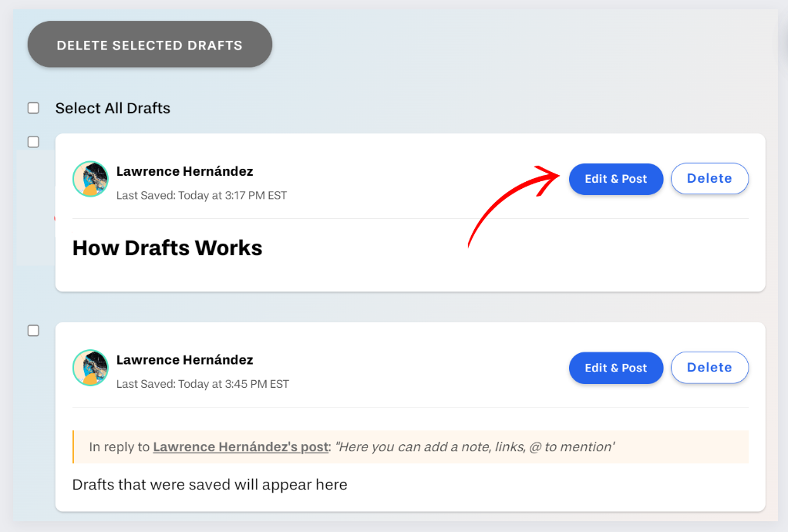
Task: Click the quoted 'Here you can add a note' text
Action: pyautogui.click(x=474, y=446)
